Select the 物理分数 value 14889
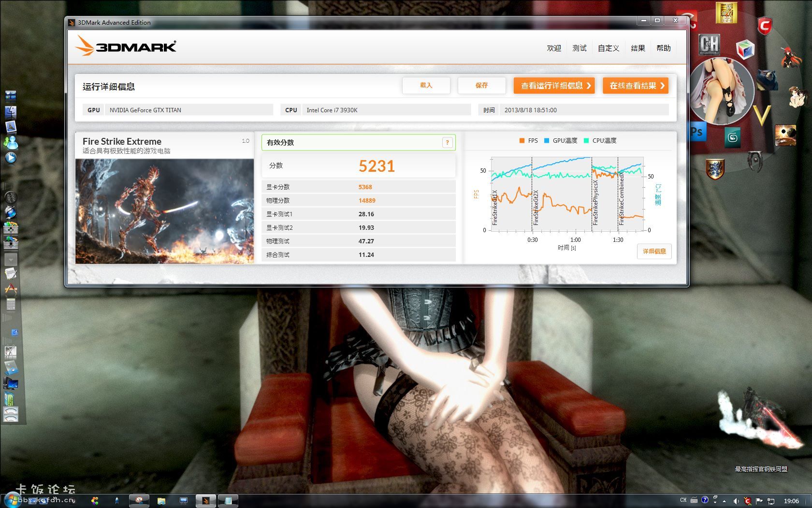The width and height of the screenshot is (812, 508). [x=367, y=200]
